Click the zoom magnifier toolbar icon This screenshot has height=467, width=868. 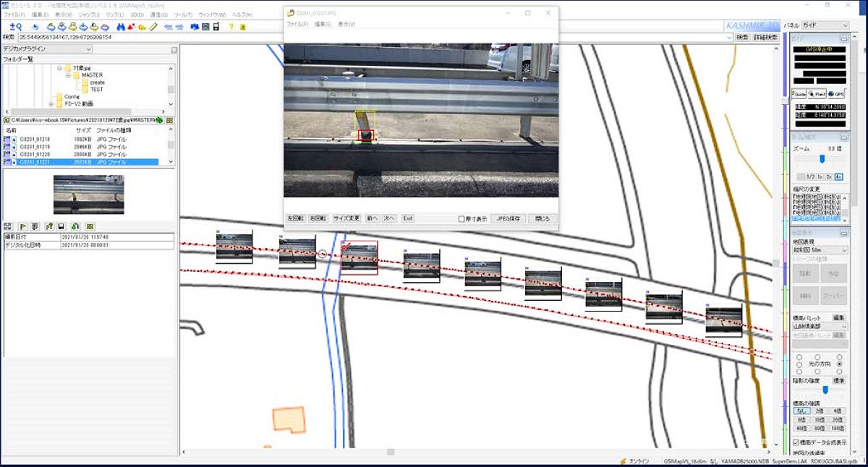16,27
